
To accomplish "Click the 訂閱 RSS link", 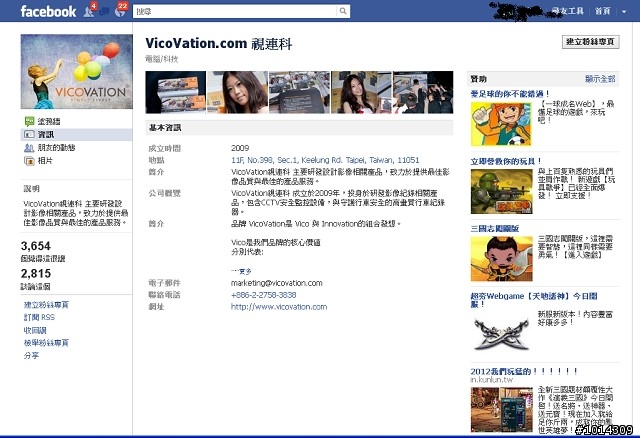I will point(39,317).
